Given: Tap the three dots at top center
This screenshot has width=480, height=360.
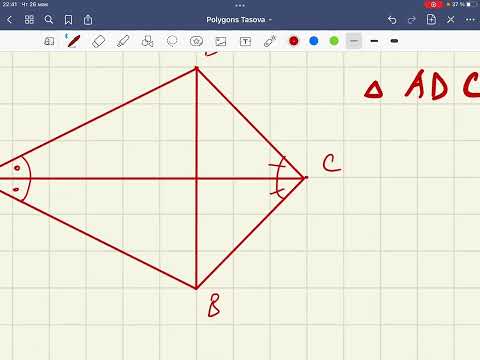Looking at the screenshot, I should click(240, 5).
